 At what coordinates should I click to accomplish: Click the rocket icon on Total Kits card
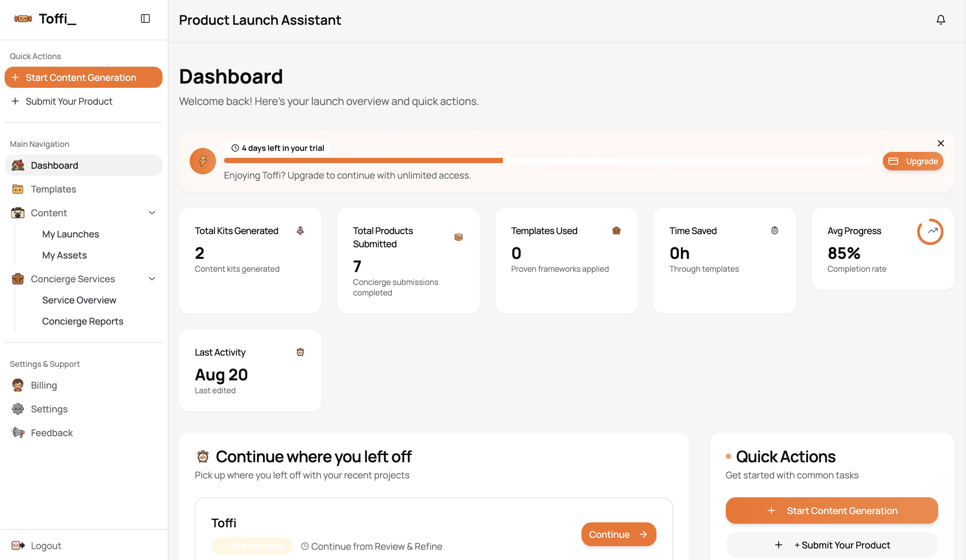click(x=300, y=230)
